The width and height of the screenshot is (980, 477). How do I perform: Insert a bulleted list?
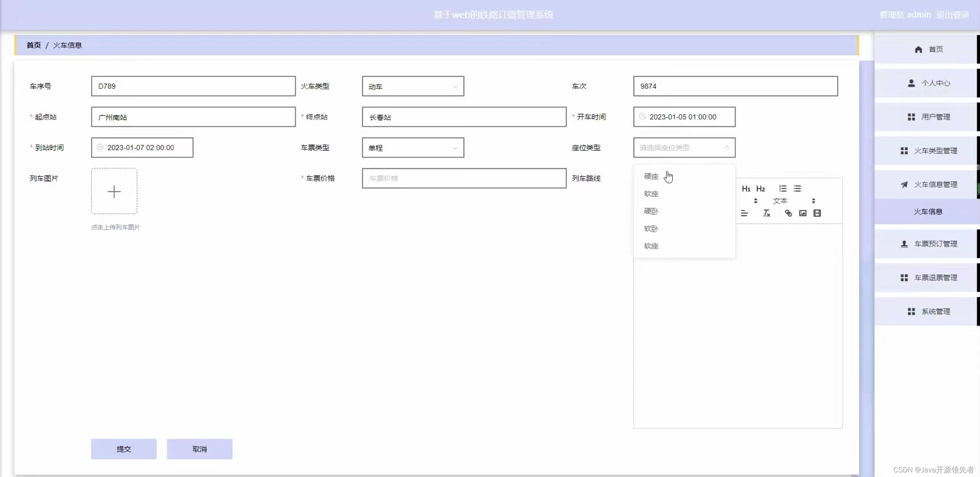click(x=797, y=189)
